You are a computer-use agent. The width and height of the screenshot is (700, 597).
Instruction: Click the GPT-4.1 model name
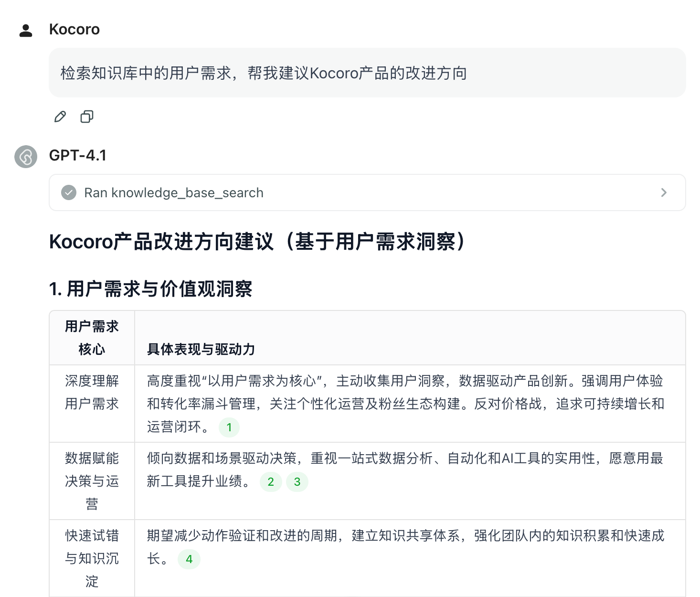pyautogui.click(x=78, y=156)
